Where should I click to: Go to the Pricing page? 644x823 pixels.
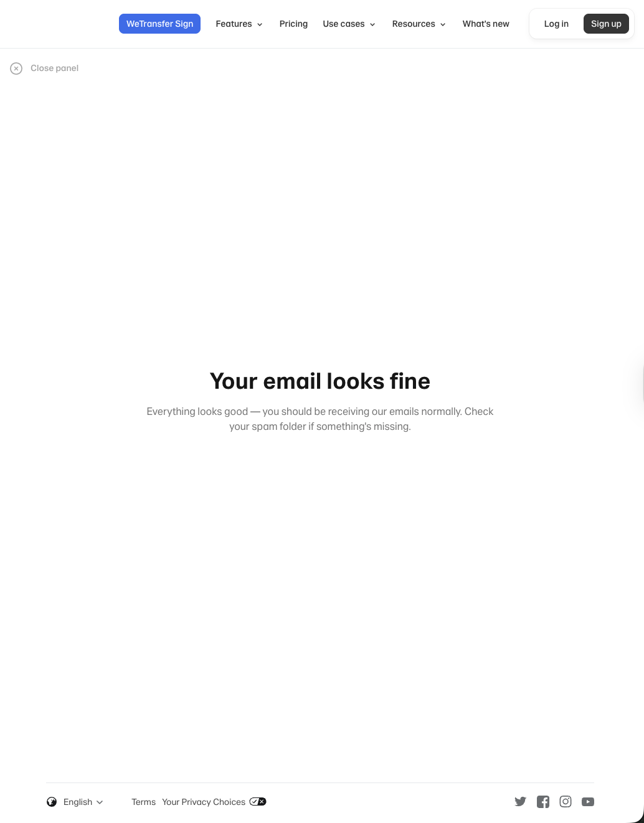293,24
